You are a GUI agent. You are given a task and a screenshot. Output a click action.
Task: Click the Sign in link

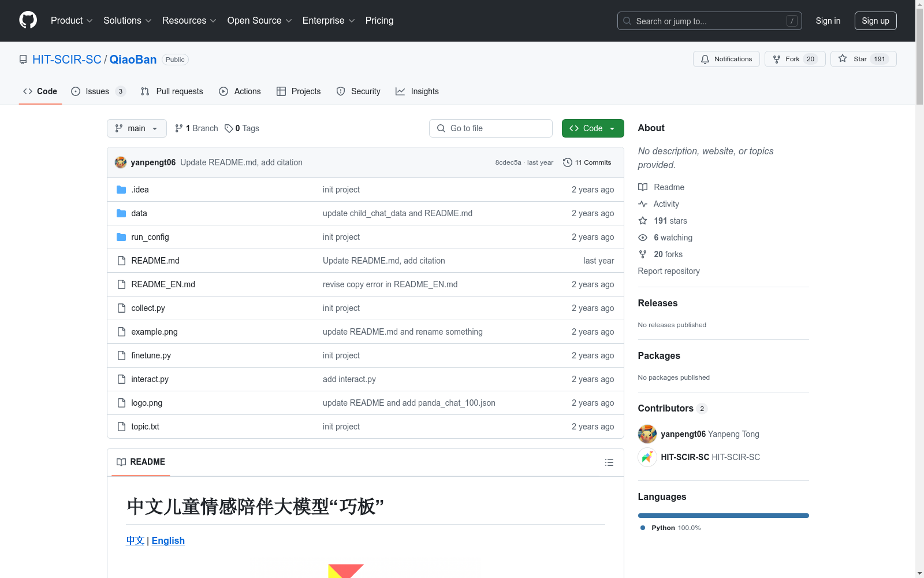(x=828, y=21)
